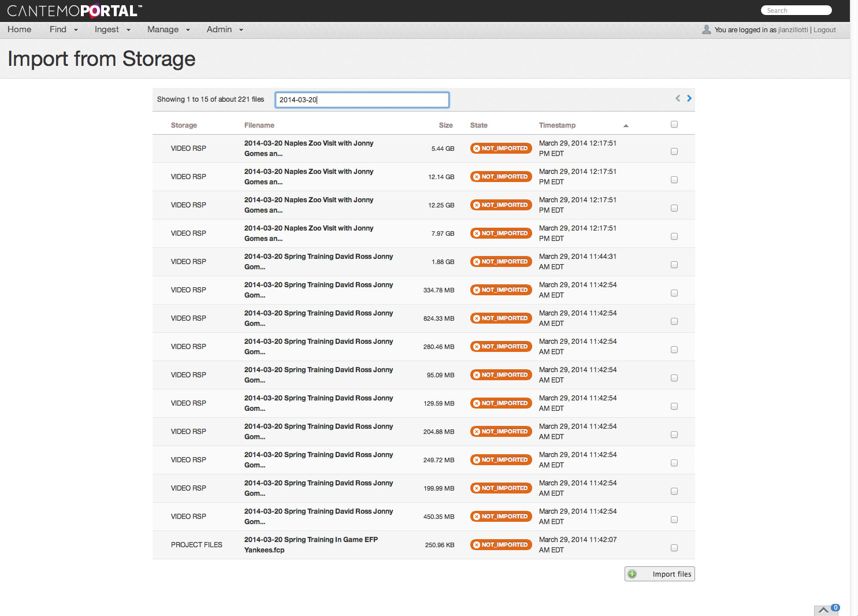
Task: Select the Yankees.fcp project file checkbox
Action: pyautogui.click(x=674, y=548)
